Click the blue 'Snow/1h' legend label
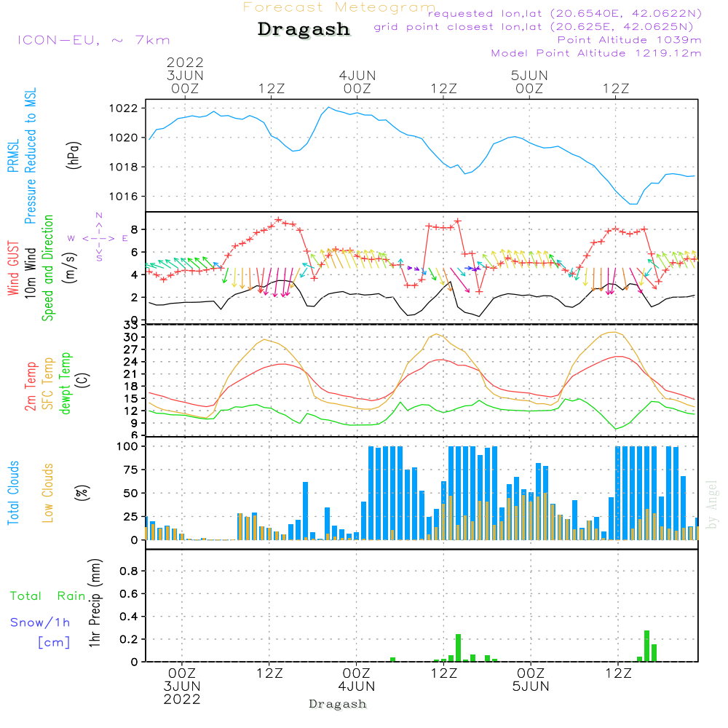This screenshot has height=728, width=728. click(x=40, y=622)
